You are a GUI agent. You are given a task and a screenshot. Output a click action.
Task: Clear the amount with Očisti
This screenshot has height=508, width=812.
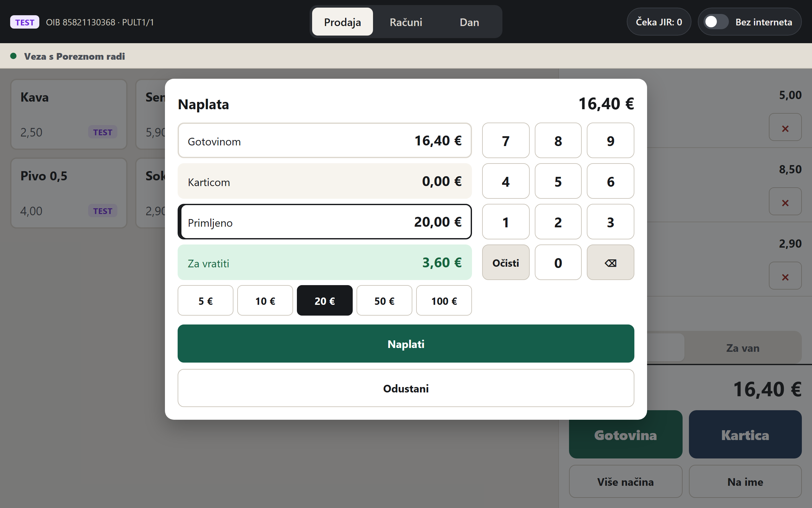pyautogui.click(x=506, y=262)
